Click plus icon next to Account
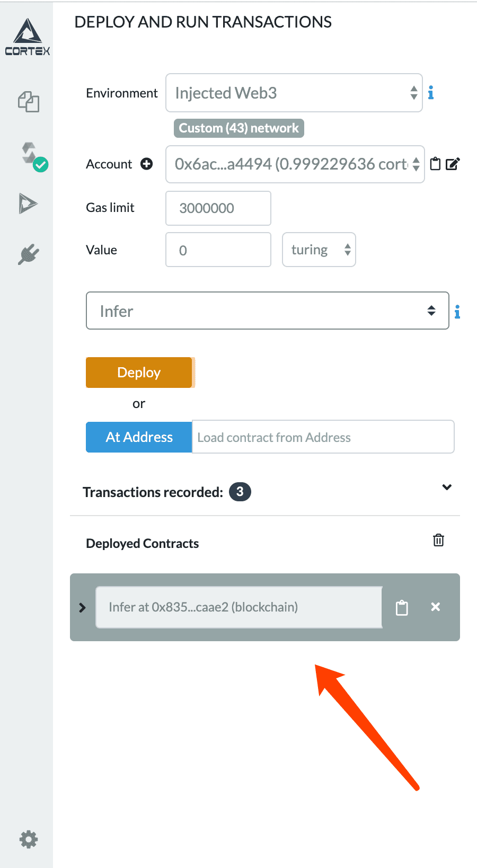The height and width of the screenshot is (868, 477). click(x=147, y=164)
